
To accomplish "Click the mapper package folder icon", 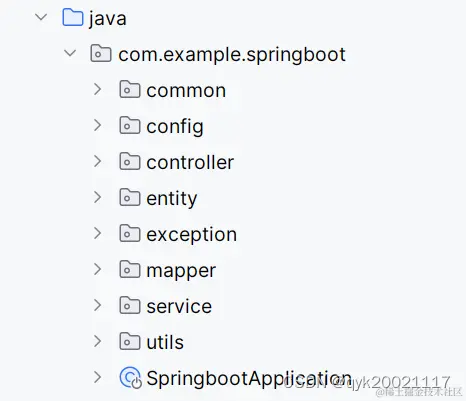I will [130, 269].
